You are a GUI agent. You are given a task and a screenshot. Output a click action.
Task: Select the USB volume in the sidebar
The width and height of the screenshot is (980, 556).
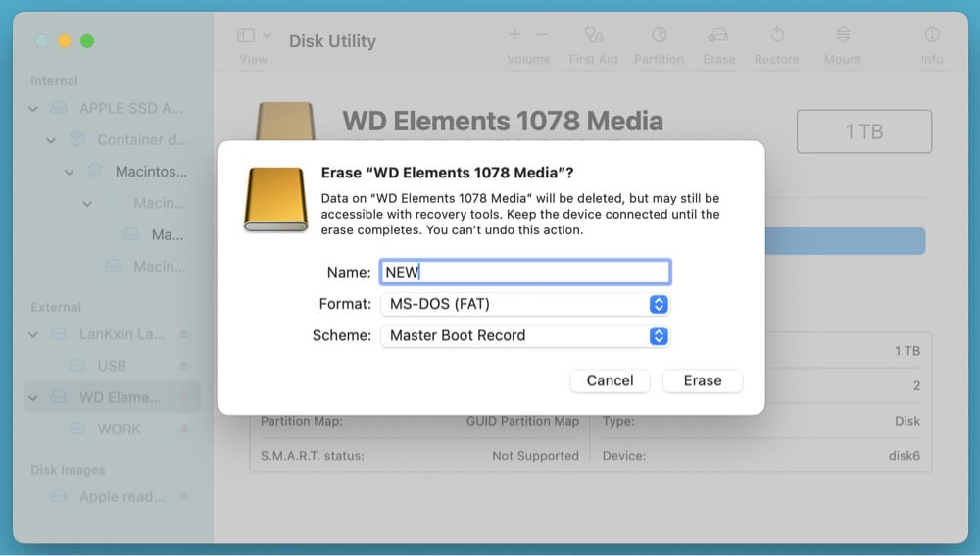tap(112, 365)
